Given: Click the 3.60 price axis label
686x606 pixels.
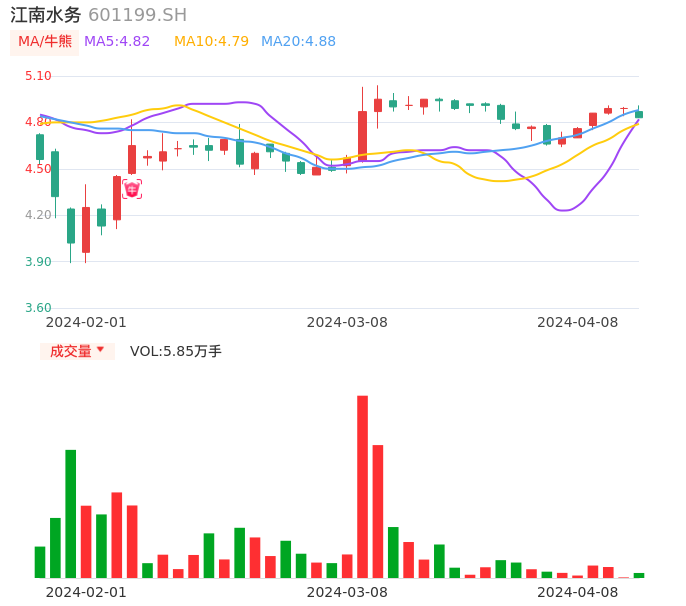Looking at the screenshot, I should pos(37,308).
